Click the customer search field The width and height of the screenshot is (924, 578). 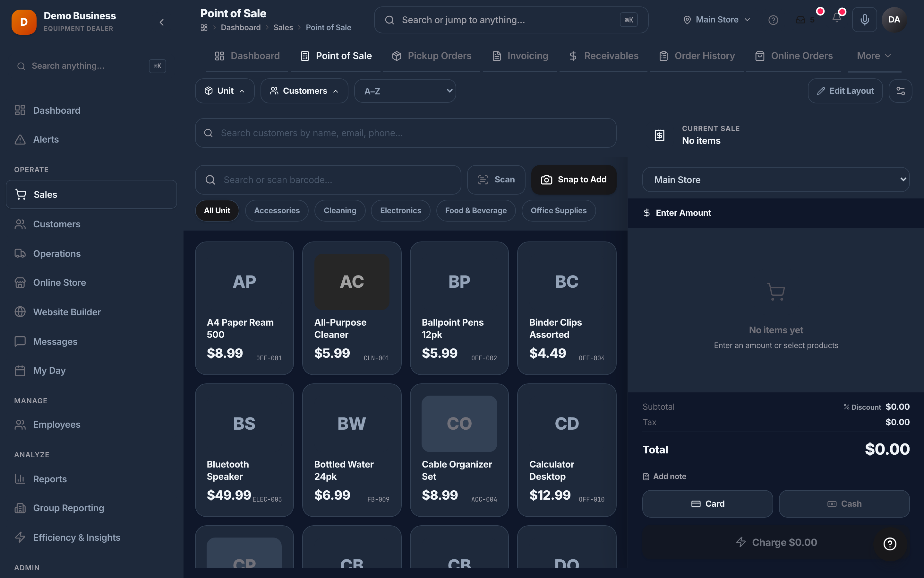[406, 133]
